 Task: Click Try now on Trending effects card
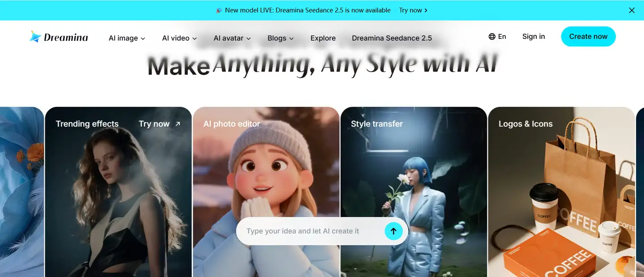coord(154,124)
